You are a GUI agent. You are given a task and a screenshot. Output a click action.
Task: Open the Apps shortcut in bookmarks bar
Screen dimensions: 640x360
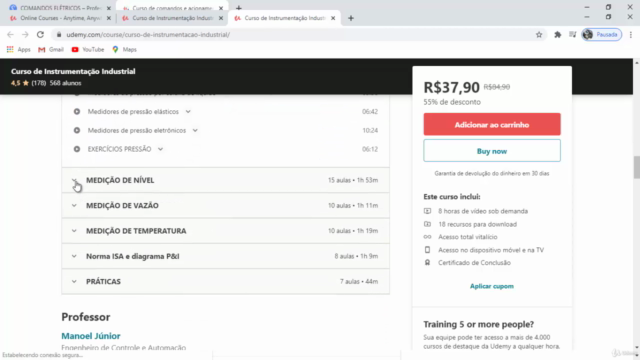click(18, 49)
